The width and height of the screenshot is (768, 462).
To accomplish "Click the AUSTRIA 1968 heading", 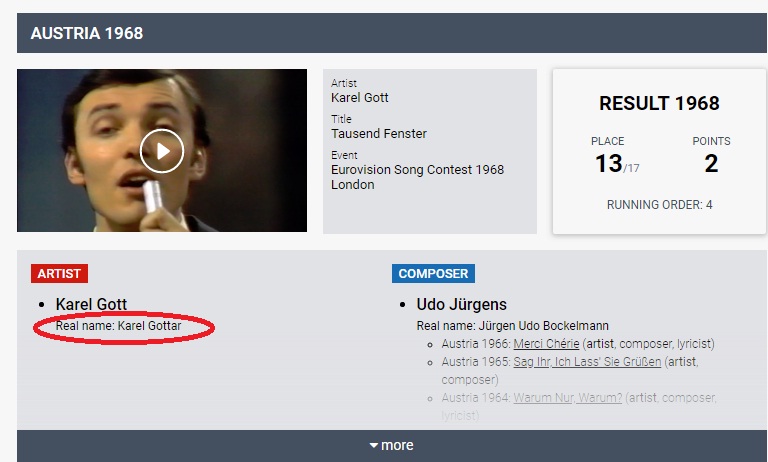I will [x=87, y=33].
